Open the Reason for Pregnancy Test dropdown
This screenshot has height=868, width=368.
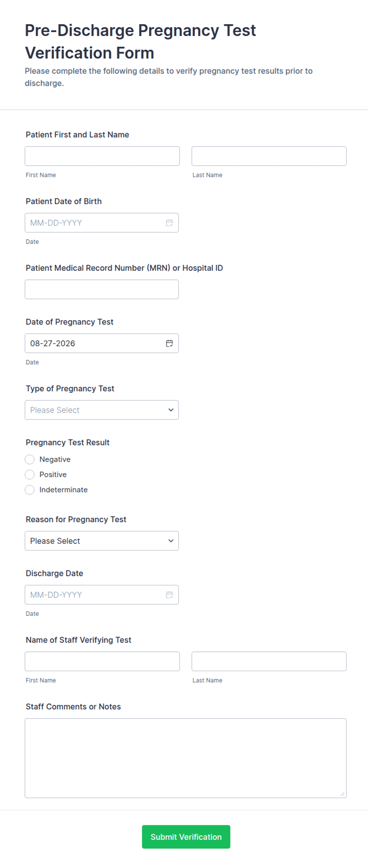pos(102,541)
